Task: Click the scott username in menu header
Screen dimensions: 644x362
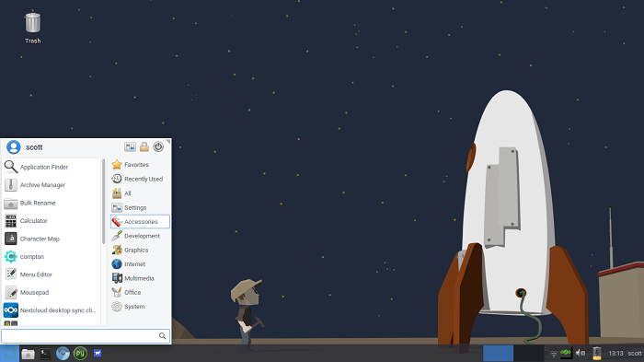Action: point(34,147)
